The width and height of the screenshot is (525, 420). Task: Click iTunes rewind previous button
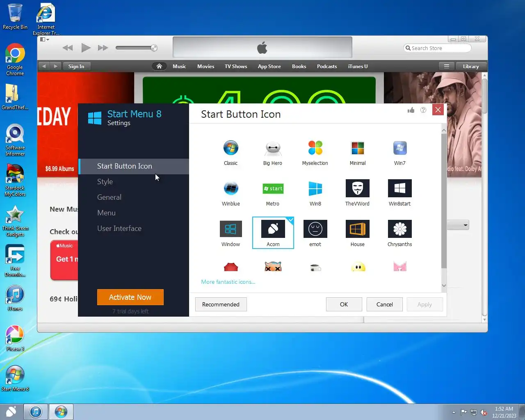pyautogui.click(x=68, y=48)
